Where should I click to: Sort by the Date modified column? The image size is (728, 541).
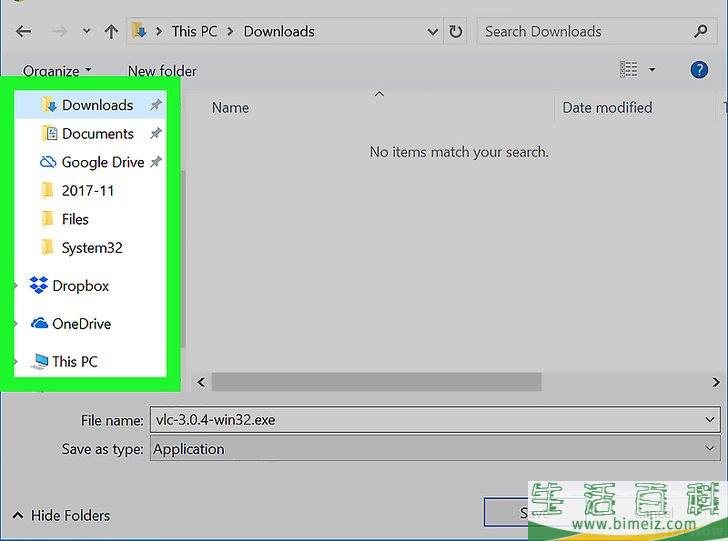(607, 108)
